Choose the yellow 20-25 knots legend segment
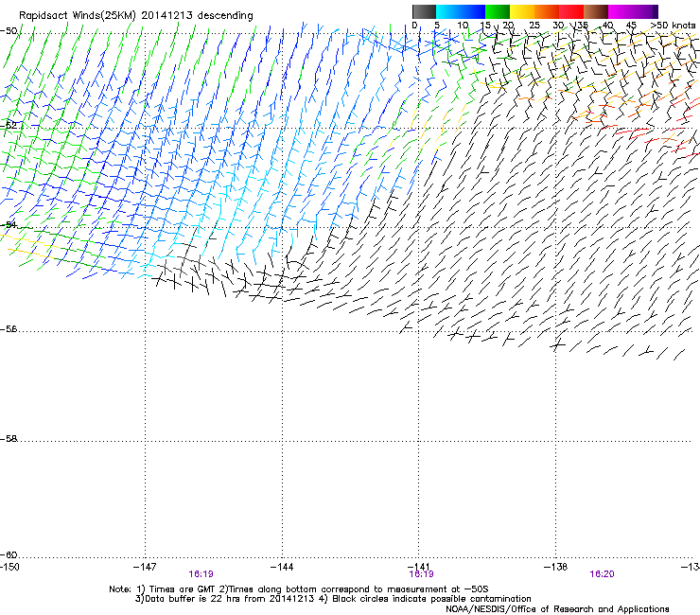Screen dimensions: 700x615 (522, 11)
